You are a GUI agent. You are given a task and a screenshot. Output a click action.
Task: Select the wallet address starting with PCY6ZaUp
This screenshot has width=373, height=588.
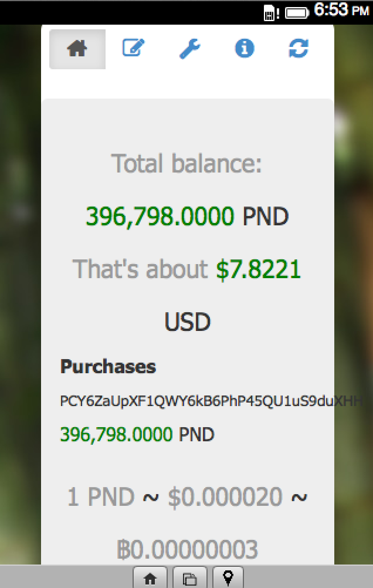tap(210, 401)
